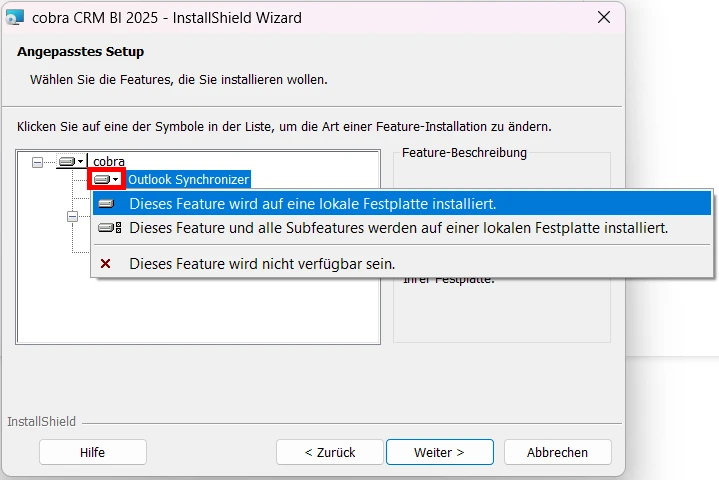Choose 'Dieses Feature wird nicht verfügbar sein'

[x=402, y=264]
